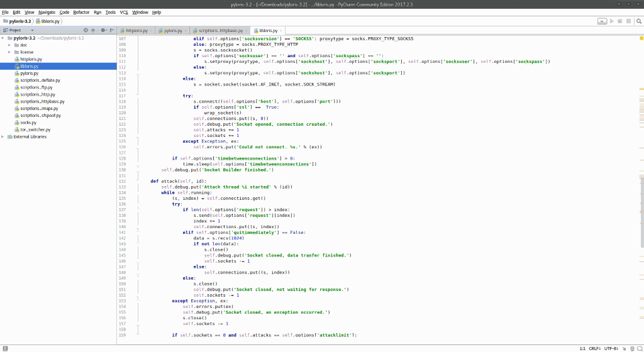The height and width of the screenshot is (352, 644).
Task: Click the scroll from source target icon
Action: tap(86, 30)
